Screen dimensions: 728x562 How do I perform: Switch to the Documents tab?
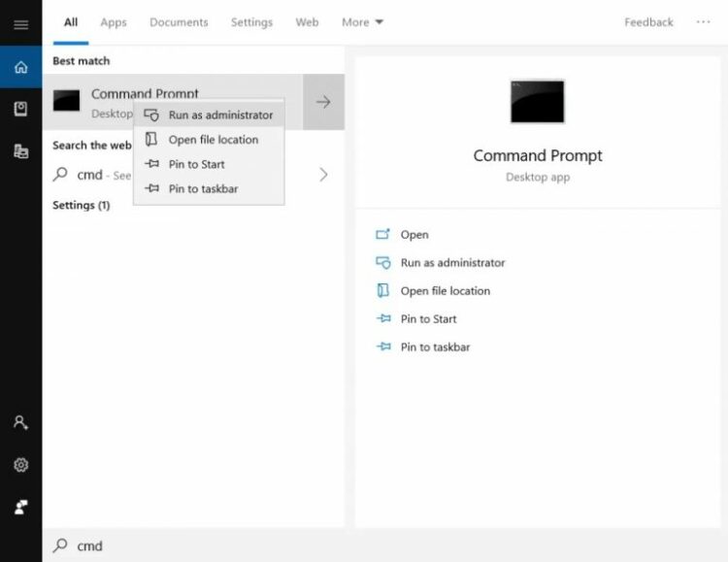(179, 22)
